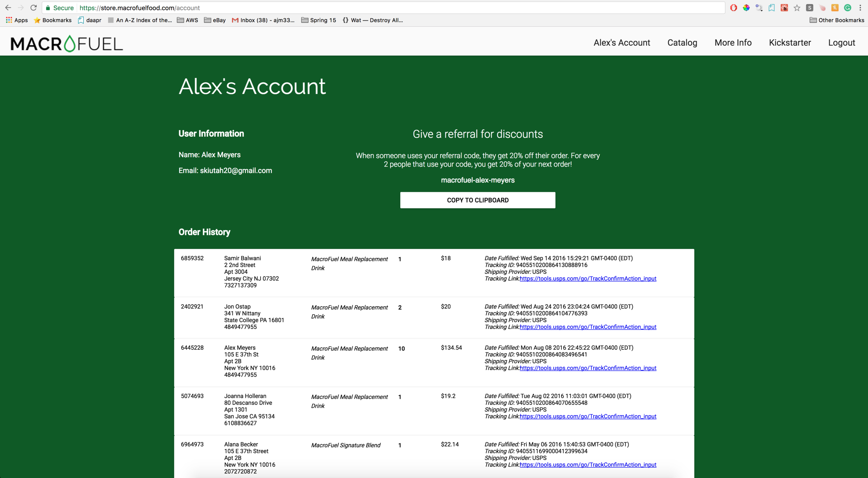The width and height of the screenshot is (868, 478).
Task: Click the gray star bookmark extension
Action: [797, 8]
